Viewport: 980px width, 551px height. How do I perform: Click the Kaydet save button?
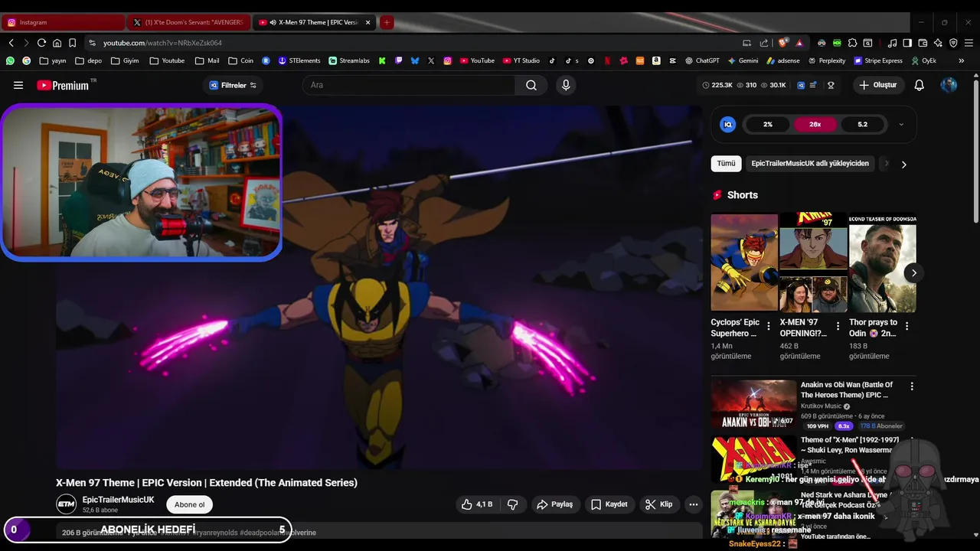coord(609,504)
